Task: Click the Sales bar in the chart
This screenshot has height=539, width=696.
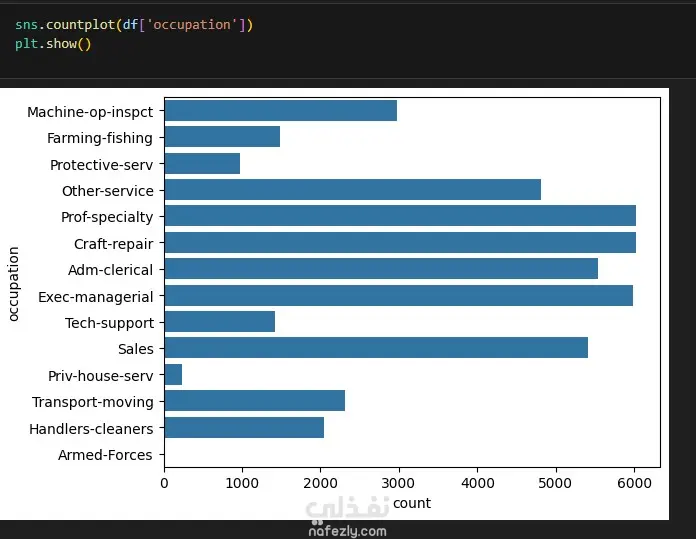Action: tap(376, 348)
